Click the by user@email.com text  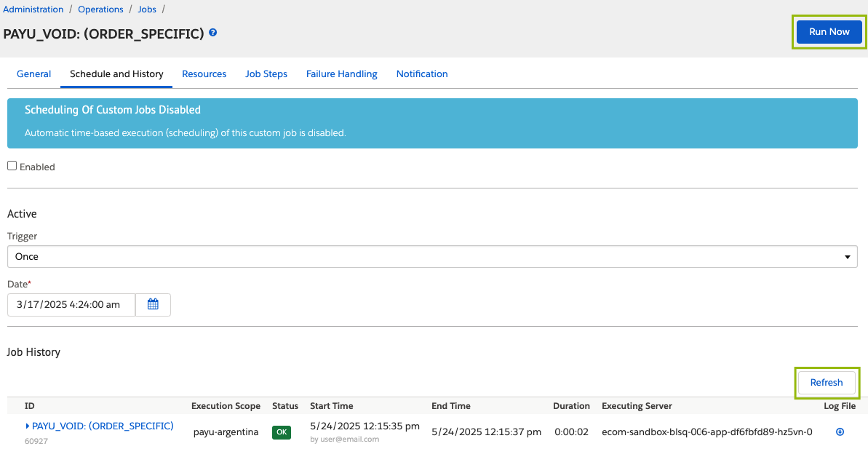(x=344, y=440)
